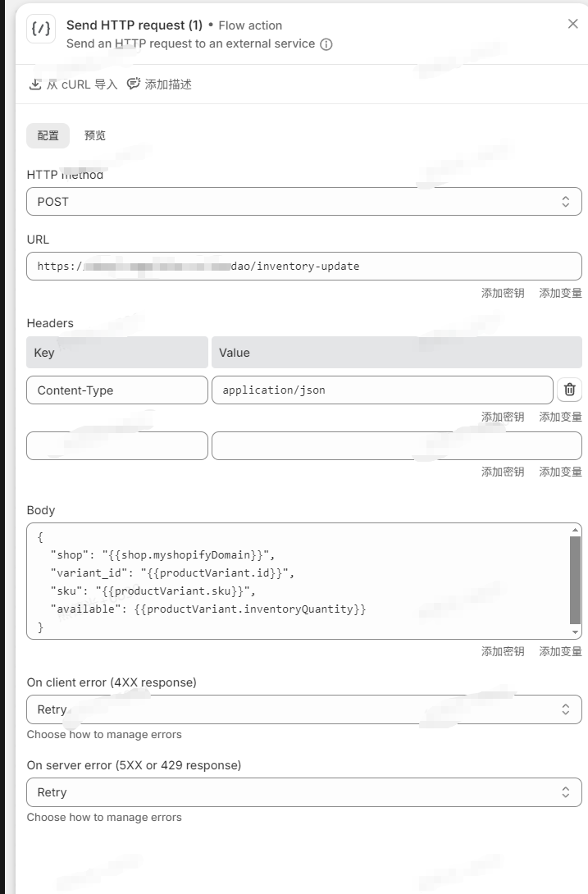
Task: Click 添加密钥 below the URL field
Action: pos(502,293)
